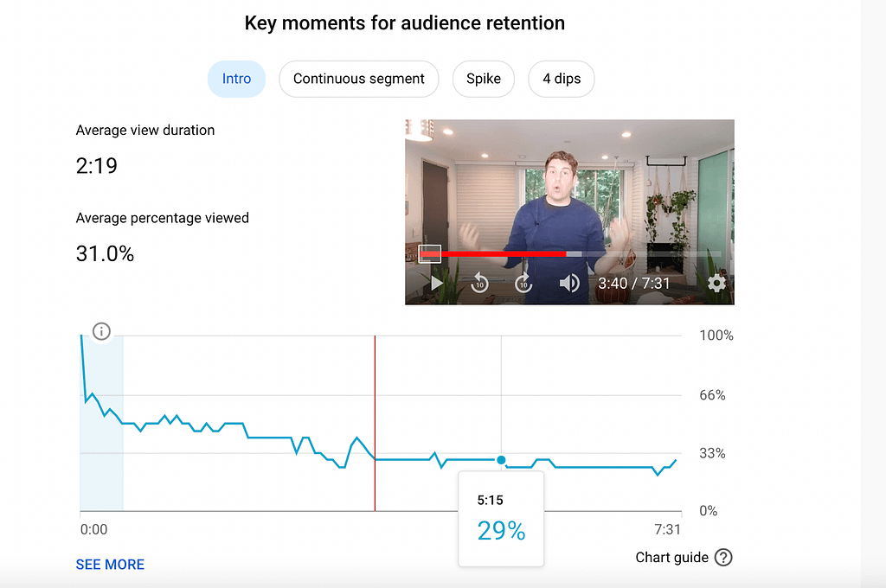Click the 29% tooltip value

(x=501, y=530)
